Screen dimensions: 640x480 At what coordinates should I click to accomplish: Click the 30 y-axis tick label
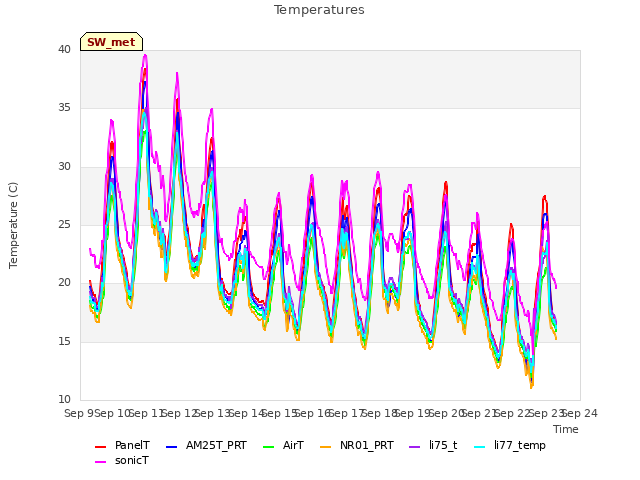[64, 167]
